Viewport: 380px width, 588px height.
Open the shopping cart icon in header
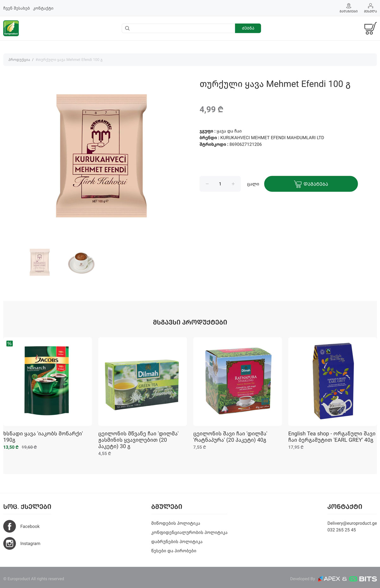pos(370,28)
